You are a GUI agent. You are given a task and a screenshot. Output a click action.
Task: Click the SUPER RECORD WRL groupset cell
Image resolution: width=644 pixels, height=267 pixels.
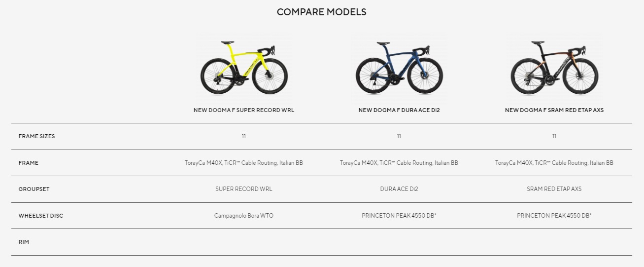244,189
